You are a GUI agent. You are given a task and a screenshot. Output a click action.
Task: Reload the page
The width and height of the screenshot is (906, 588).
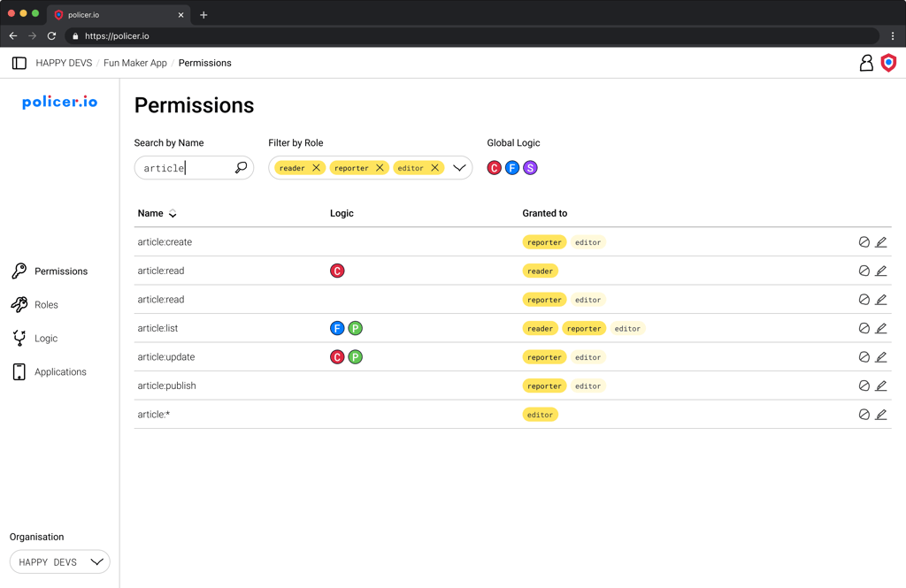point(51,36)
